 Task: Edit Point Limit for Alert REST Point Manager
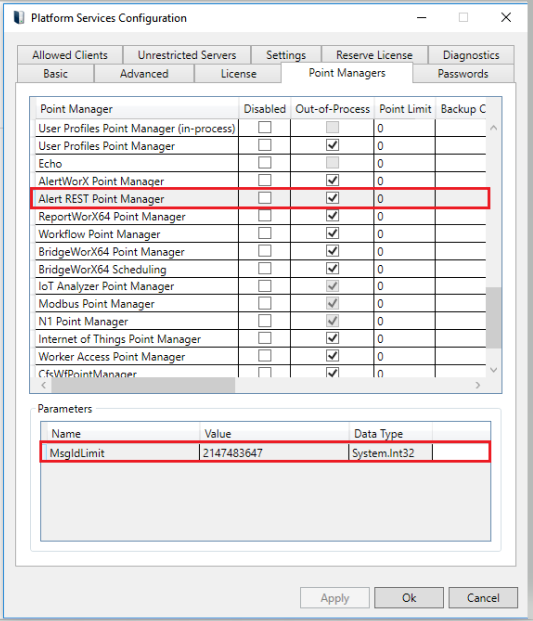click(x=404, y=198)
